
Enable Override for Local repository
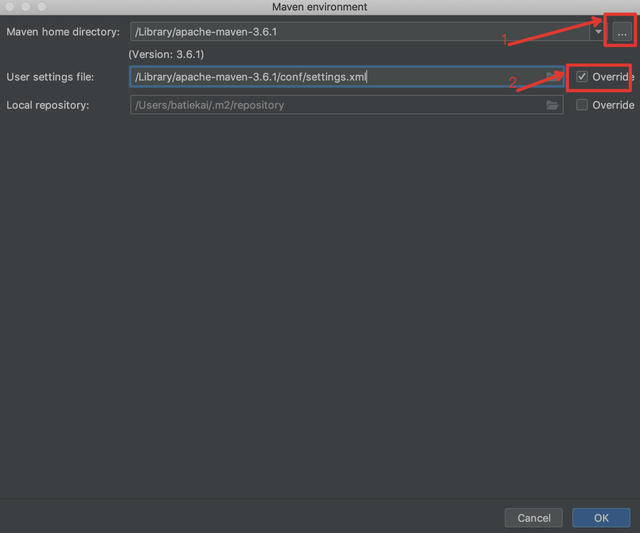tap(582, 105)
